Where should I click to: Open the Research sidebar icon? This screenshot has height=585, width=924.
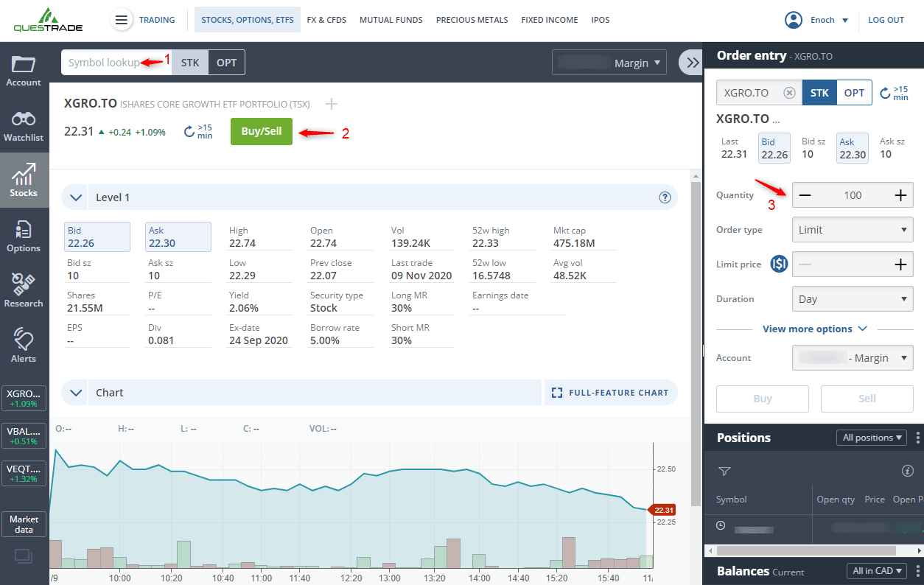pos(24,287)
